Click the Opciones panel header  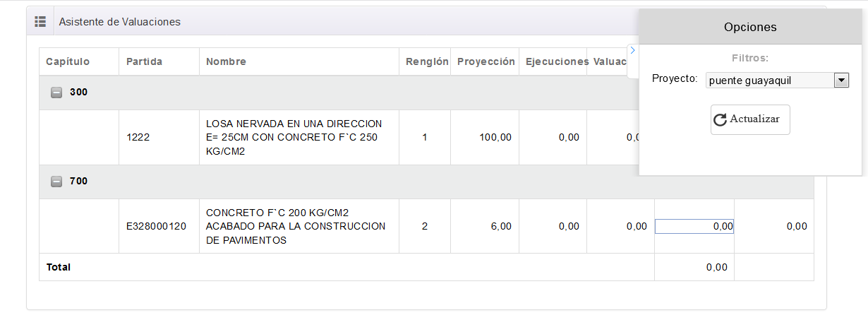pyautogui.click(x=749, y=27)
